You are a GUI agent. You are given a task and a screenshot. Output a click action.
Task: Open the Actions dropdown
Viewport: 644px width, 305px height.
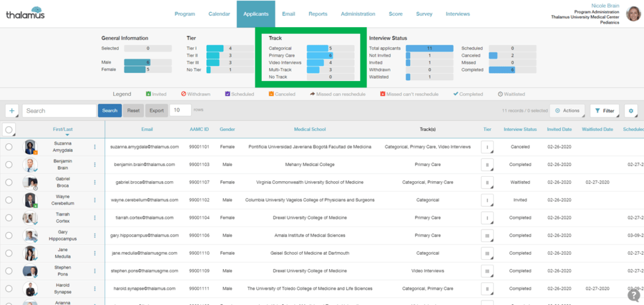pyautogui.click(x=567, y=111)
